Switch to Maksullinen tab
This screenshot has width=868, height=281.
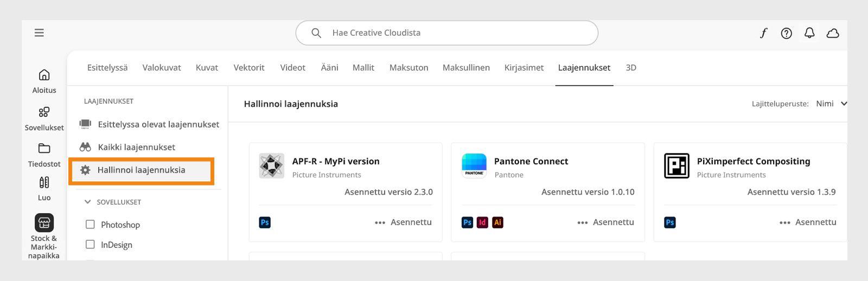[466, 68]
